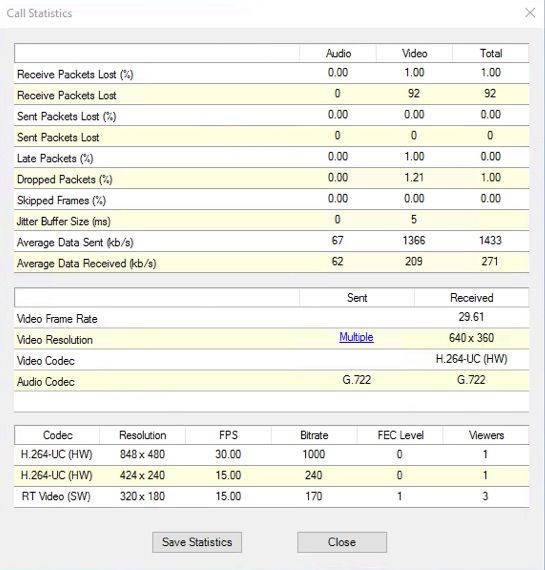Click the Received column header
545x570 pixels.
tap(472, 298)
